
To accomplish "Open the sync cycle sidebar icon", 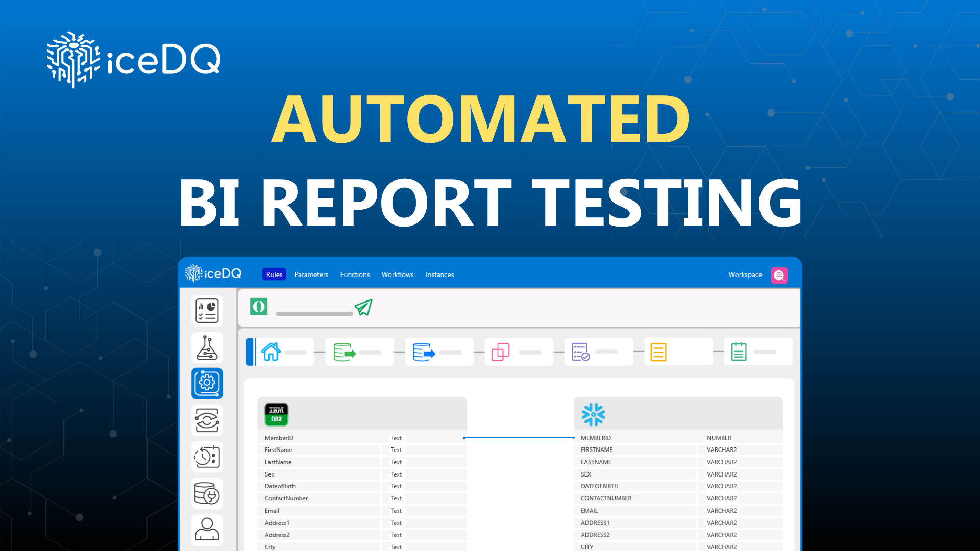I will (x=207, y=420).
